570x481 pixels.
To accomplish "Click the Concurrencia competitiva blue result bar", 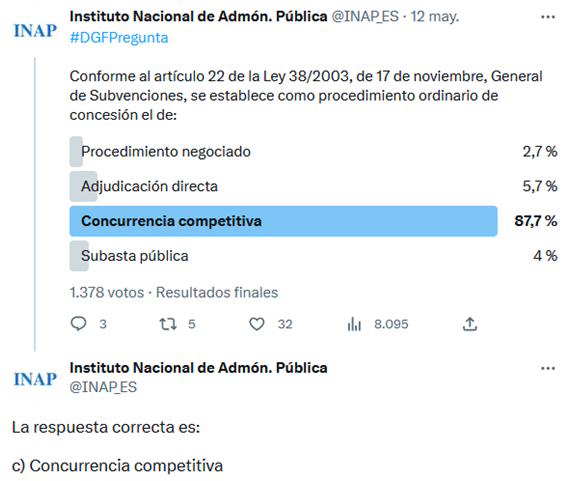I will (x=284, y=221).
